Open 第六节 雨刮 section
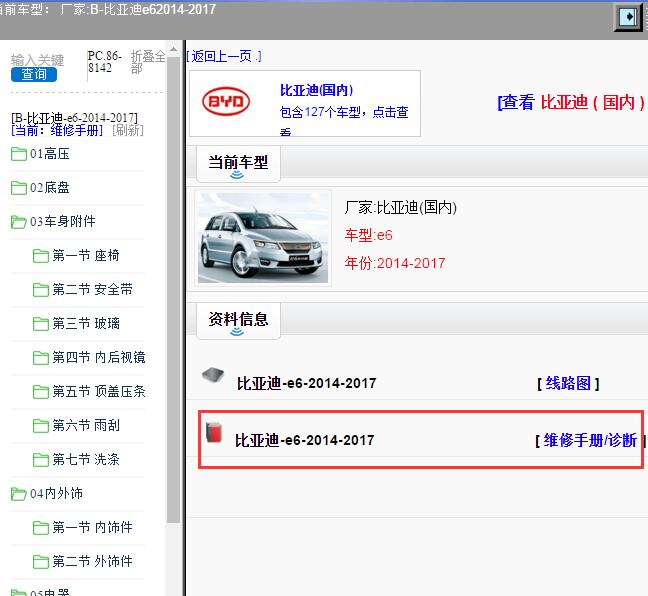 (x=86, y=425)
